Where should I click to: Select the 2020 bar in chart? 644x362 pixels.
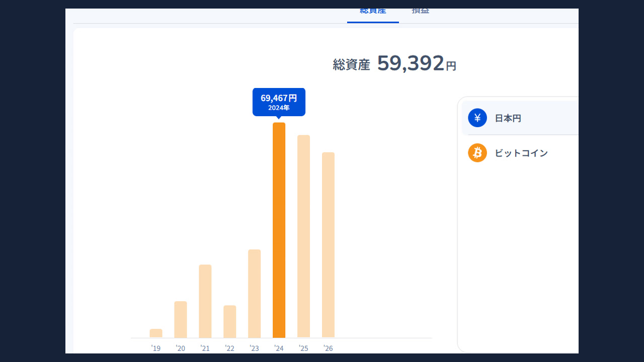181,319
